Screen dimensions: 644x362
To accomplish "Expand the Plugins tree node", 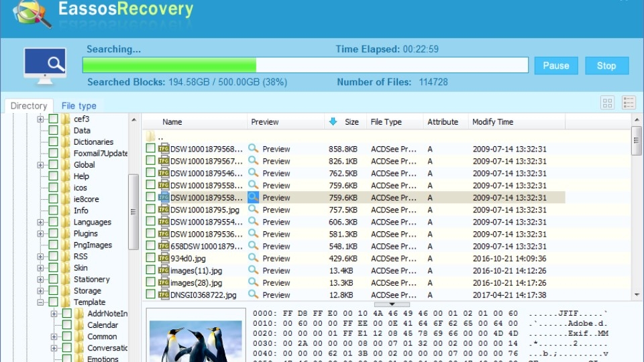I will tap(40, 233).
